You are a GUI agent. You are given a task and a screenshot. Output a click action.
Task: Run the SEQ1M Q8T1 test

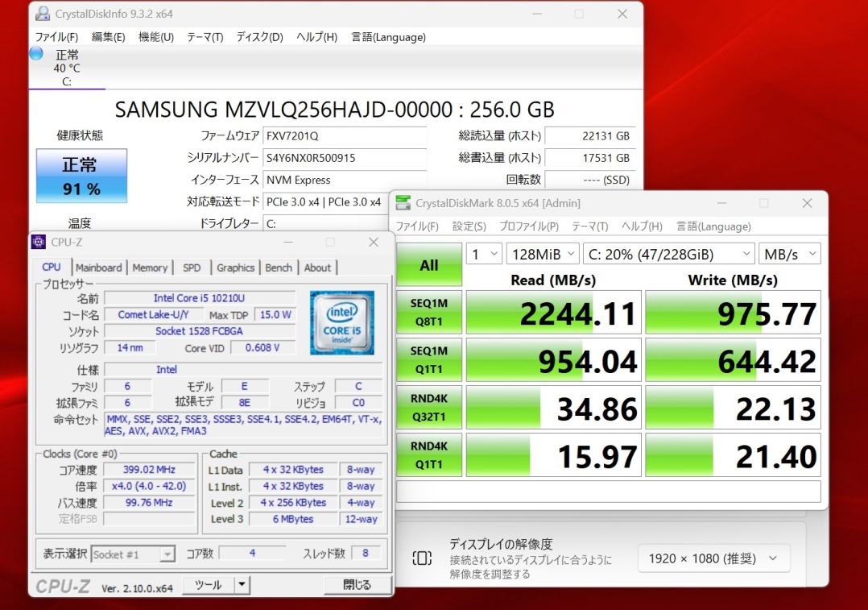click(x=429, y=312)
